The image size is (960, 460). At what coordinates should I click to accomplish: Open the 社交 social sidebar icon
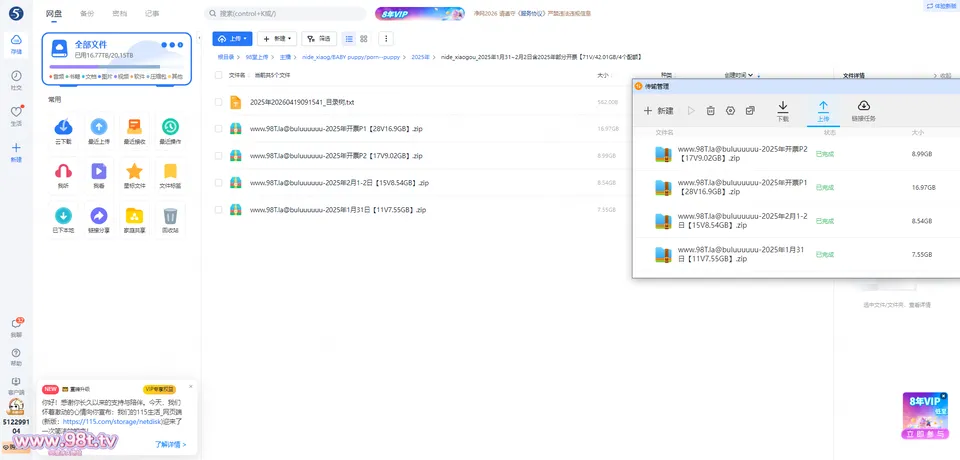click(x=17, y=80)
